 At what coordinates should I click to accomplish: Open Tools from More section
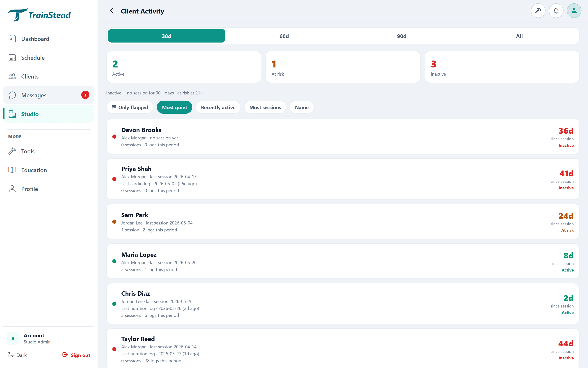point(49,151)
